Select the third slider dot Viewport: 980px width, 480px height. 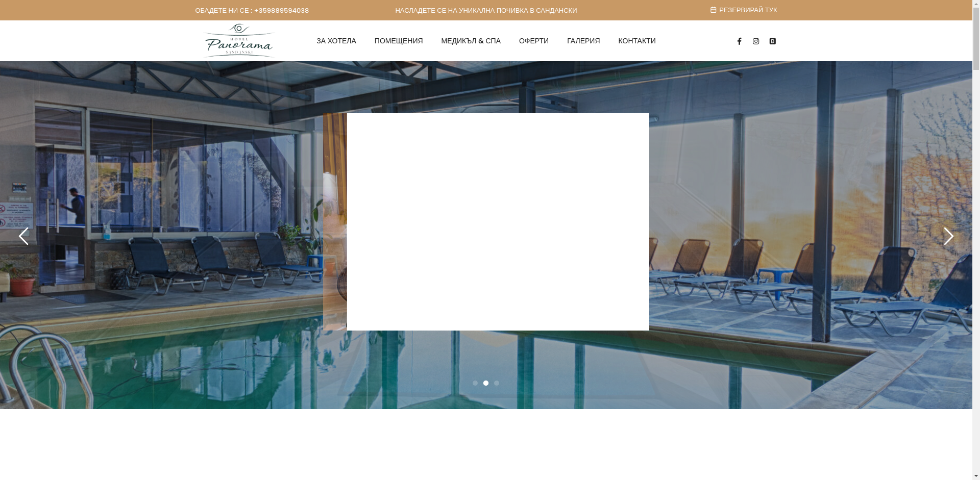coord(497,383)
